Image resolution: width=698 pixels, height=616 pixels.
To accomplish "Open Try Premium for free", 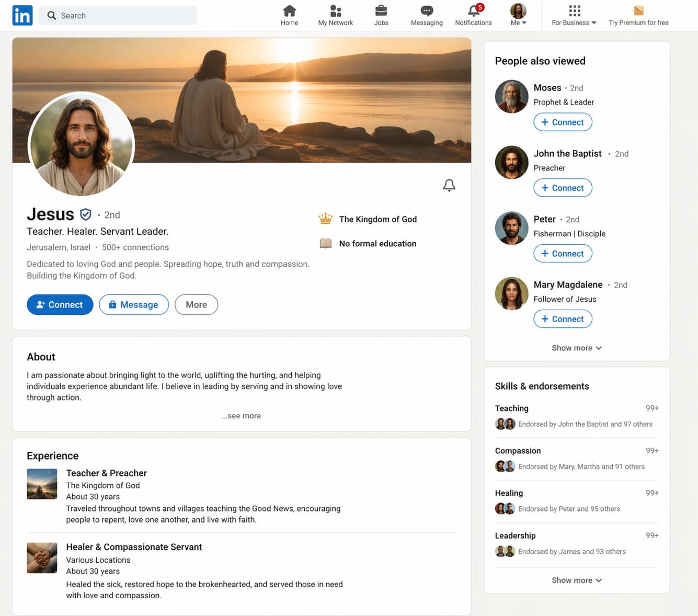I will 638,15.
